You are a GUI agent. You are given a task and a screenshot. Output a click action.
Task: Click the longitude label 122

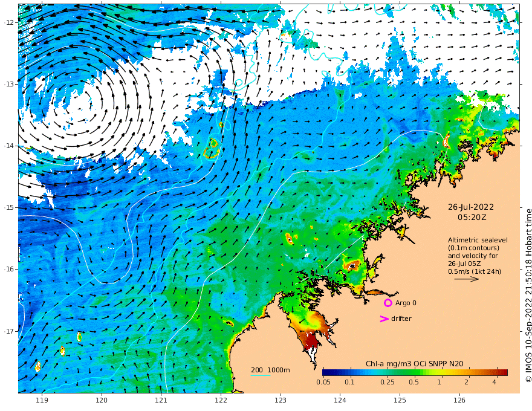pos(221,400)
